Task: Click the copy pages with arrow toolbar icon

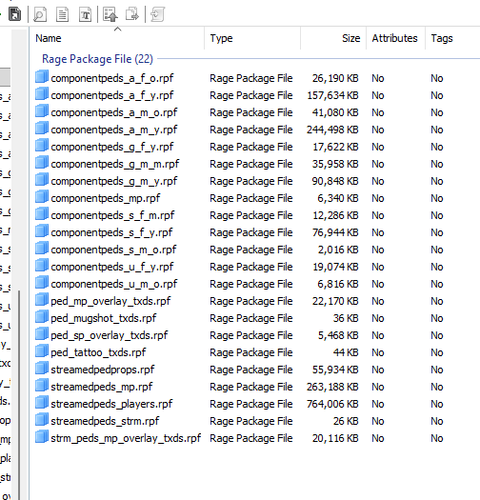Action: coord(132,15)
